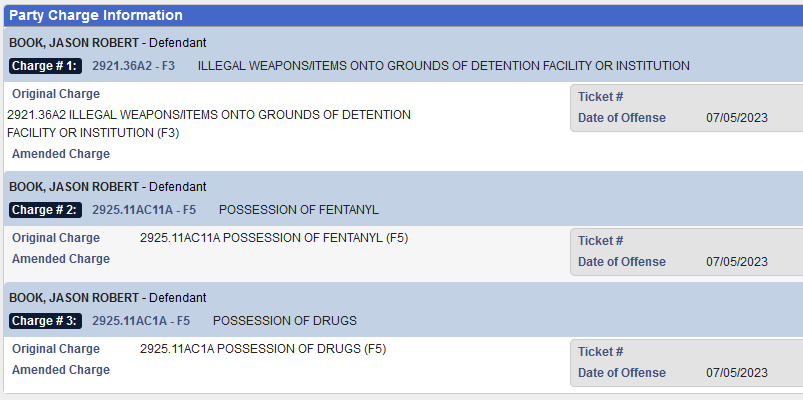803x400 pixels.
Task: Select the Charge # 3 badge
Action: (44, 321)
